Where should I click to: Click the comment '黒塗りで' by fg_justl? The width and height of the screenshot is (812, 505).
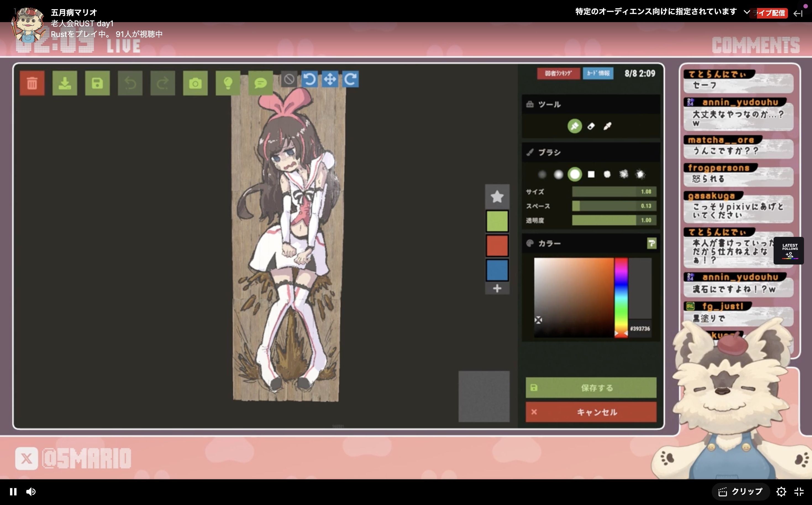pyautogui.click(x=709, y=318)
